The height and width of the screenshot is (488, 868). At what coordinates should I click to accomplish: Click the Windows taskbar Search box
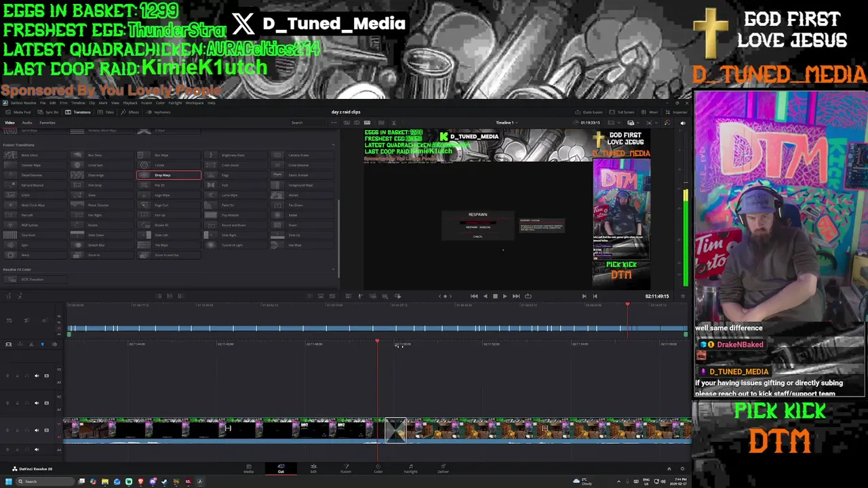point(45,482)
